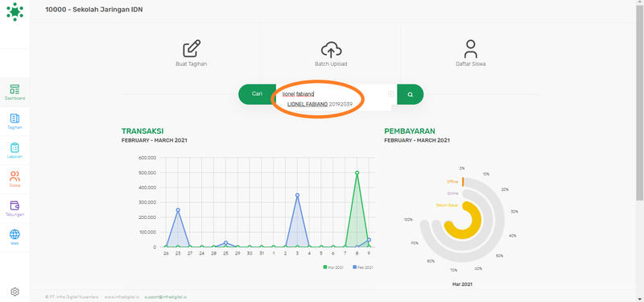Click the PEMBAYARAN heading
Screen dimensions: 644x302
tap(410, 131)
